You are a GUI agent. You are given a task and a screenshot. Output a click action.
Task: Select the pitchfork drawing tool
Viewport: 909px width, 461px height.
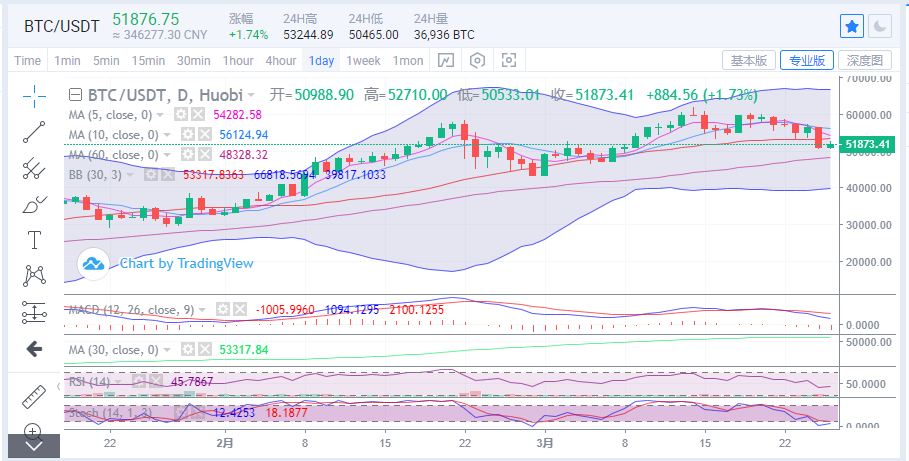coord(34,168)
